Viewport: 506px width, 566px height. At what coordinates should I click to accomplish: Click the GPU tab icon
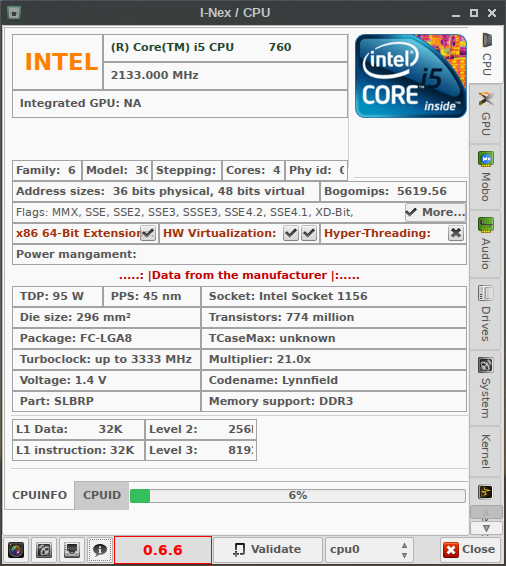(x=486, y=99)
